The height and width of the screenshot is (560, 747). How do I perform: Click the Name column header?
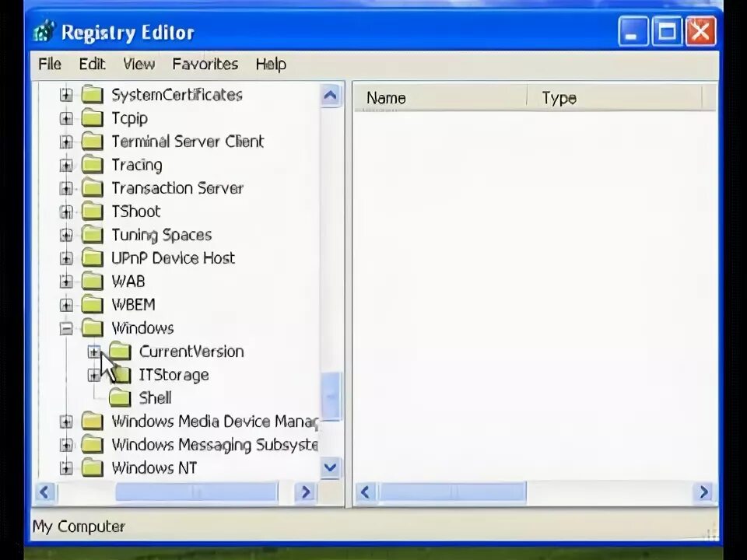pos(440,98)
